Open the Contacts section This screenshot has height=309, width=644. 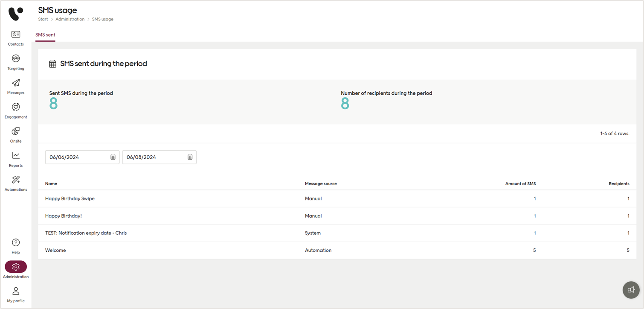[x=16, y=38]
